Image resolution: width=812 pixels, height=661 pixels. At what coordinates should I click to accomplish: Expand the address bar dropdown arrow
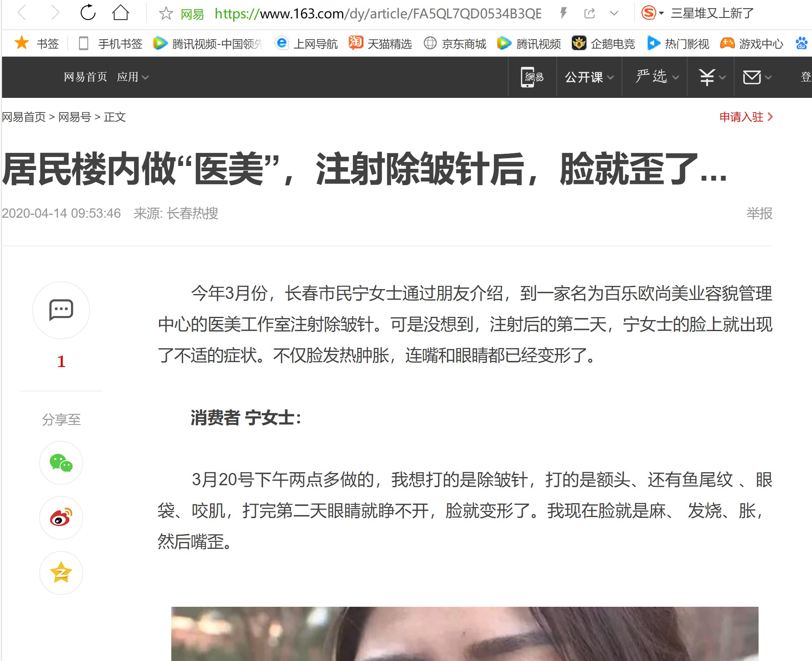pyautogui.click(x=614, y=14)
